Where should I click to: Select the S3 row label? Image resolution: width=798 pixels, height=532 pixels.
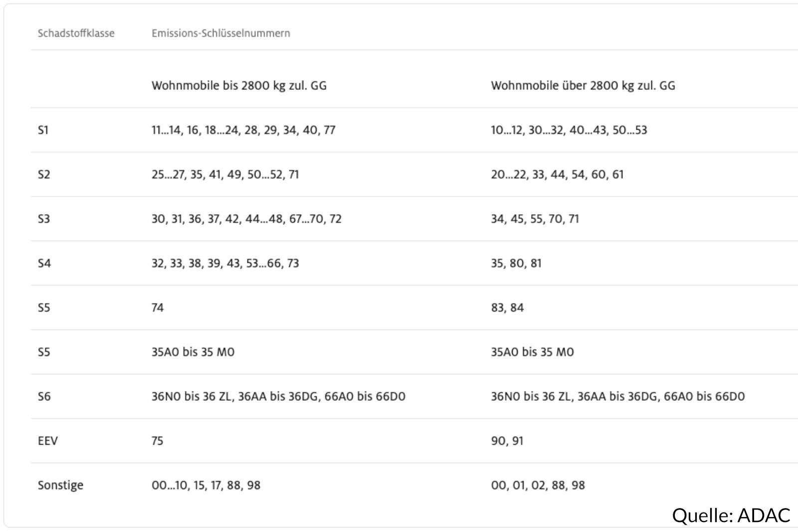[44, 219]
